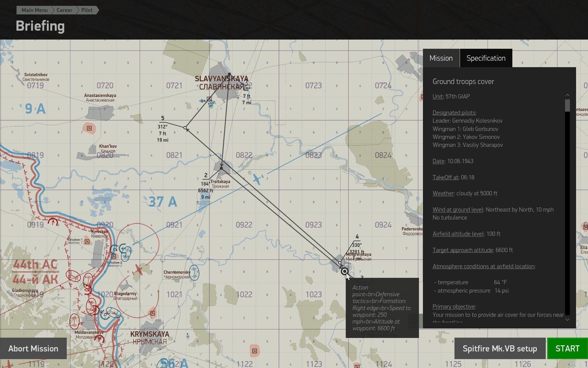Click the specification scrollbar up arrow

click(567, 95)
